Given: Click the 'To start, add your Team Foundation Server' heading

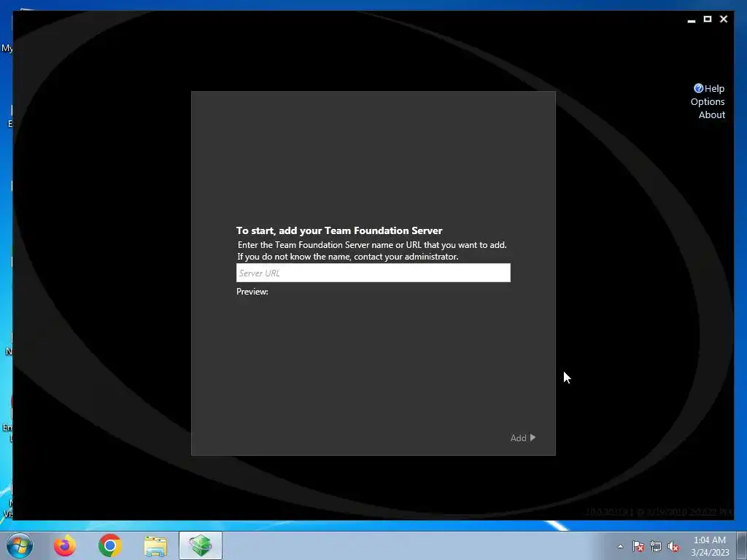Looking at the screenshot, I should [339, 230].
